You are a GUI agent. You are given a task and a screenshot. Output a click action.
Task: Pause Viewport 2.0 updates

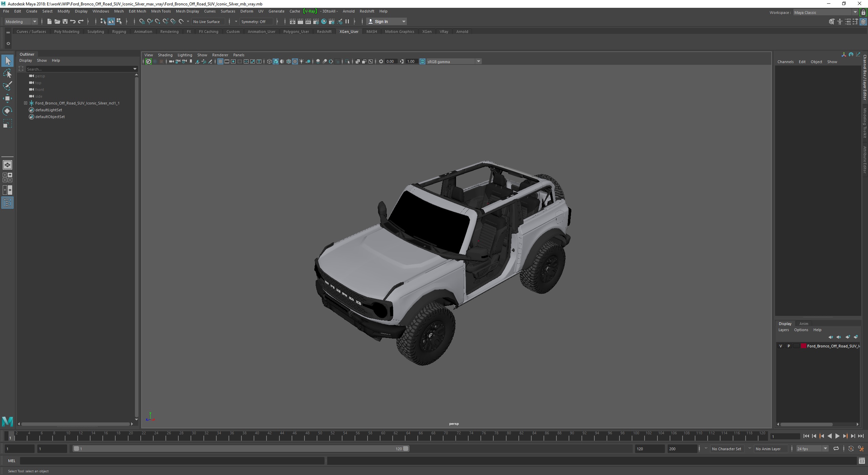[x=347, y=21]
